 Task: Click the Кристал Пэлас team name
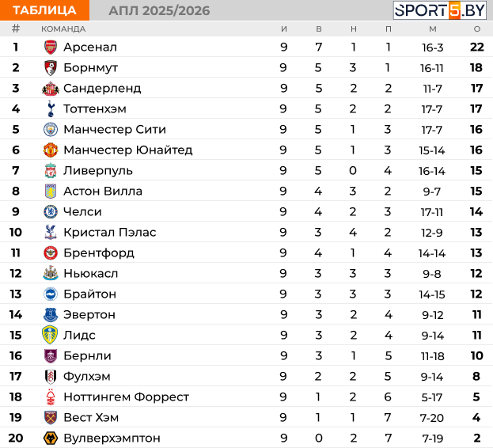point(109,233)
